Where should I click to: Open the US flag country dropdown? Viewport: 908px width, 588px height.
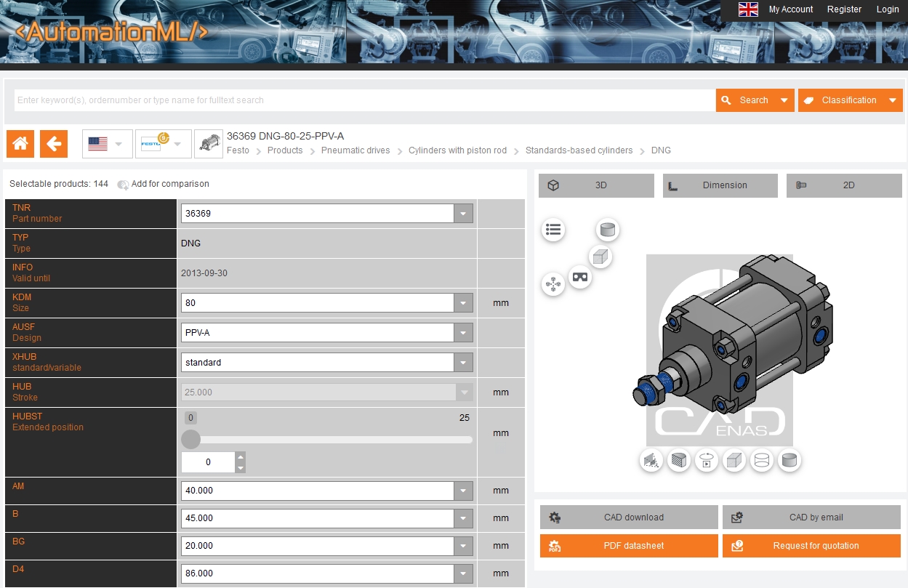[x=107, y=144]
